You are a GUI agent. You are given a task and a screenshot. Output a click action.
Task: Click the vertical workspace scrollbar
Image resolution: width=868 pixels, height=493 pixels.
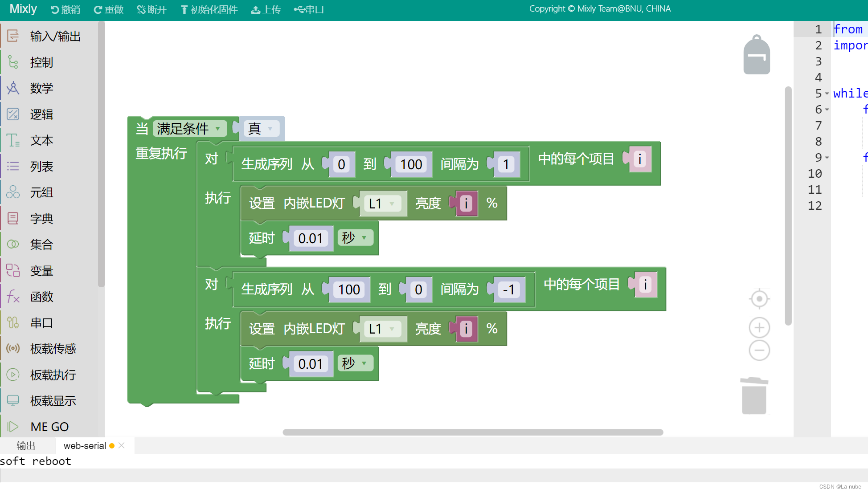pyautogui.click(x=788, y=206)
